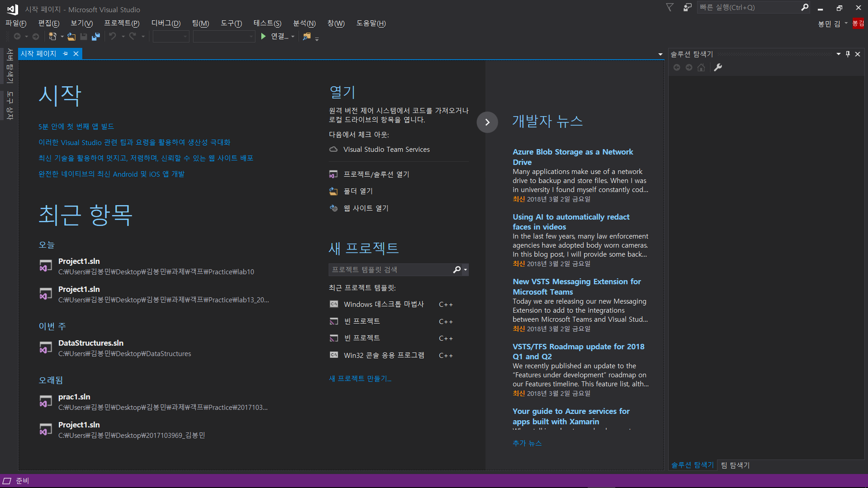Open recent DataStructures.sln solution

click(91, 343)
